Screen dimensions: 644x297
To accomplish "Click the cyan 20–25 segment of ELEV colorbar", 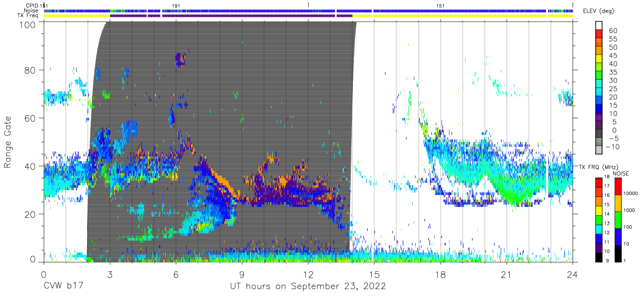I will [599, 93].
